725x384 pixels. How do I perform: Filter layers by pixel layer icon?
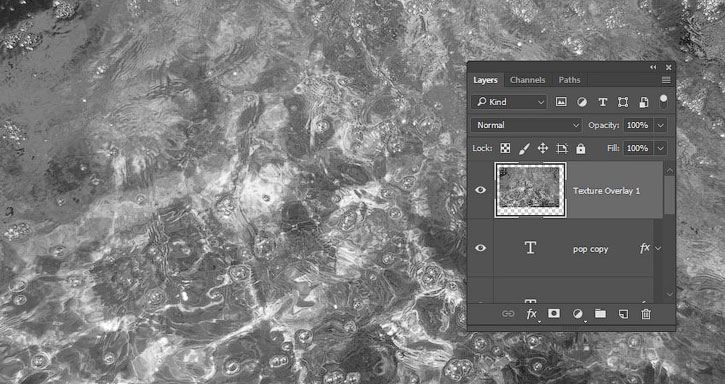click(x=561, y=102)
